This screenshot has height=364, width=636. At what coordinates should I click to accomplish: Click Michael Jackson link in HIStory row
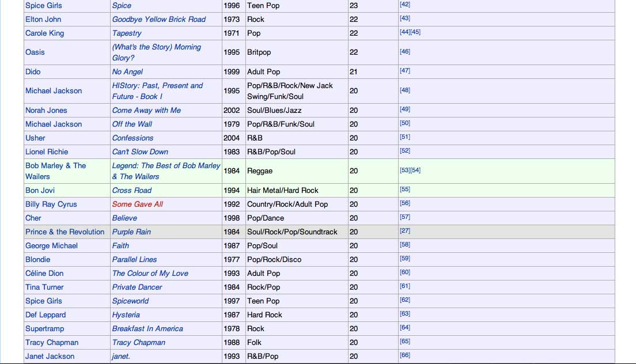tap(54, 91)
